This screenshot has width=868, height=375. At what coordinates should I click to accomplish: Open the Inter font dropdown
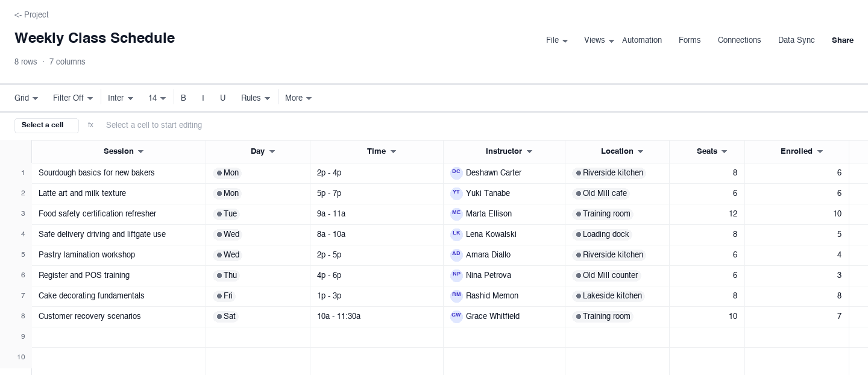[121, 98]
